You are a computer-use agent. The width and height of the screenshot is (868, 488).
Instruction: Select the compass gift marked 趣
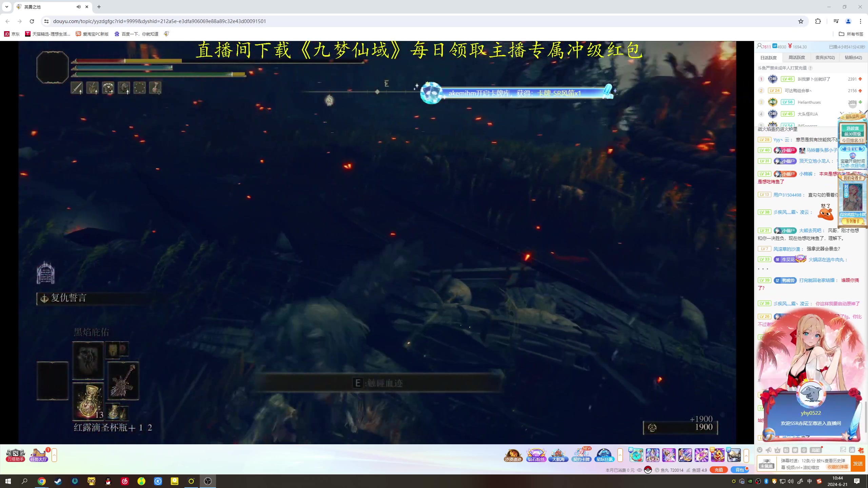point(636,455)
